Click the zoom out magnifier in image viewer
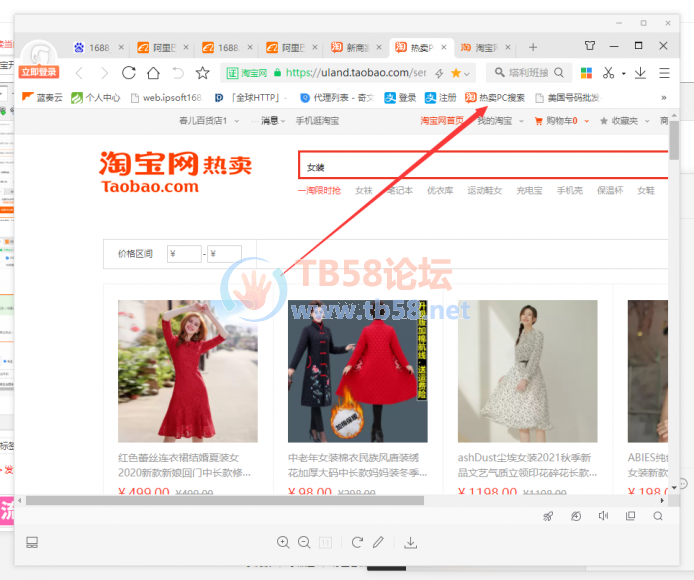This screenshot has height=580, width=694. tap(304, 542)
